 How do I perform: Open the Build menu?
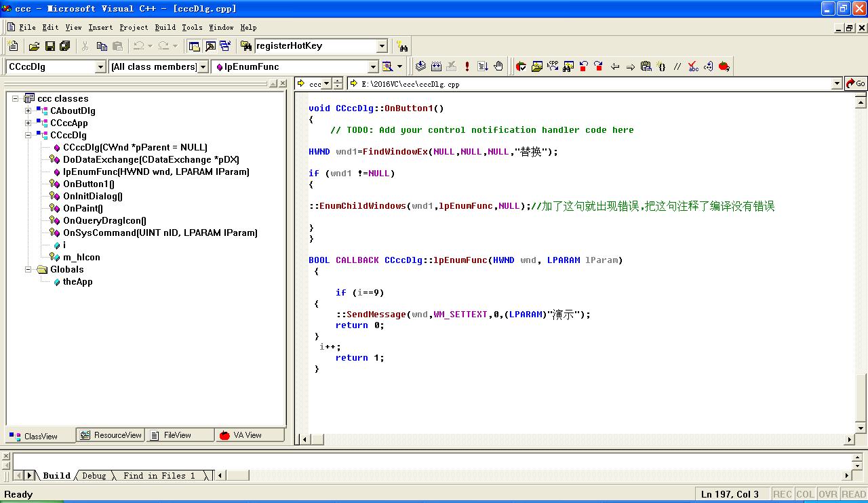[x=165, y=27]
